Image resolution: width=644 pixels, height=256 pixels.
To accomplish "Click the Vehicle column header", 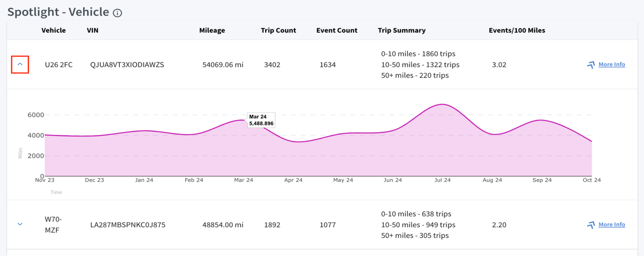I will pos(53,30).
